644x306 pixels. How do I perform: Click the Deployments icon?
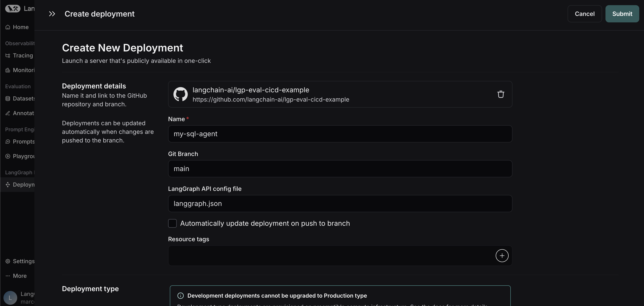click(x=8, y=184)
